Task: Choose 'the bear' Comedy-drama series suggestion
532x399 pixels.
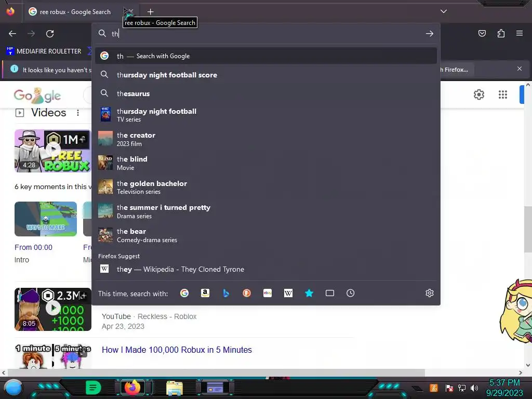Action: click(x=265, y=235)
